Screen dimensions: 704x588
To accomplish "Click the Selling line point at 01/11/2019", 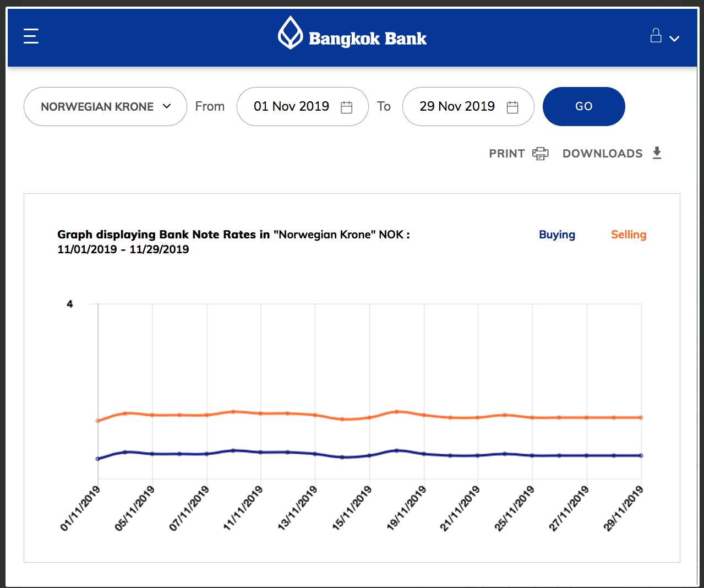I will pyautogui.click(x=98, y=421).
